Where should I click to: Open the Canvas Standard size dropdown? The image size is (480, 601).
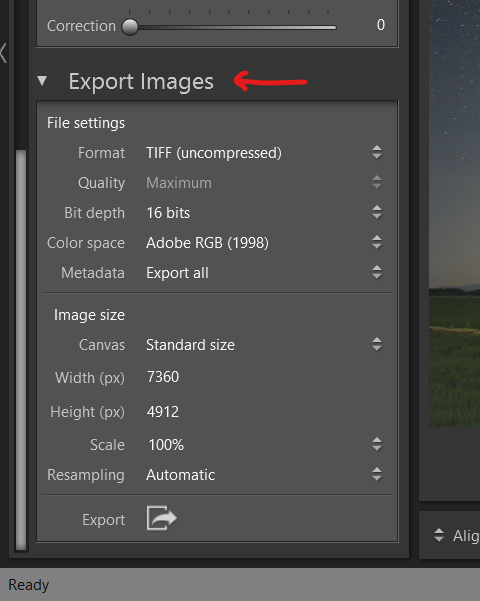[x=264, y=344]
